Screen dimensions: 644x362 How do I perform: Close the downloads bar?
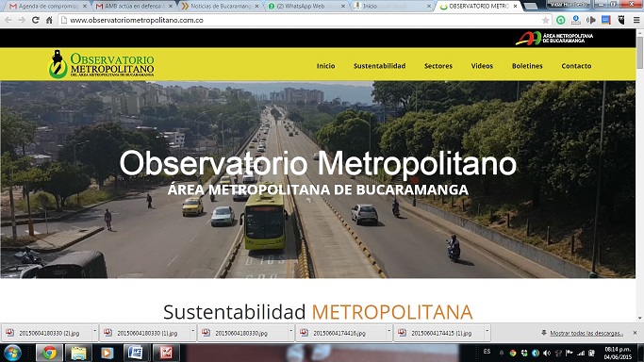[x=635, y=333]
